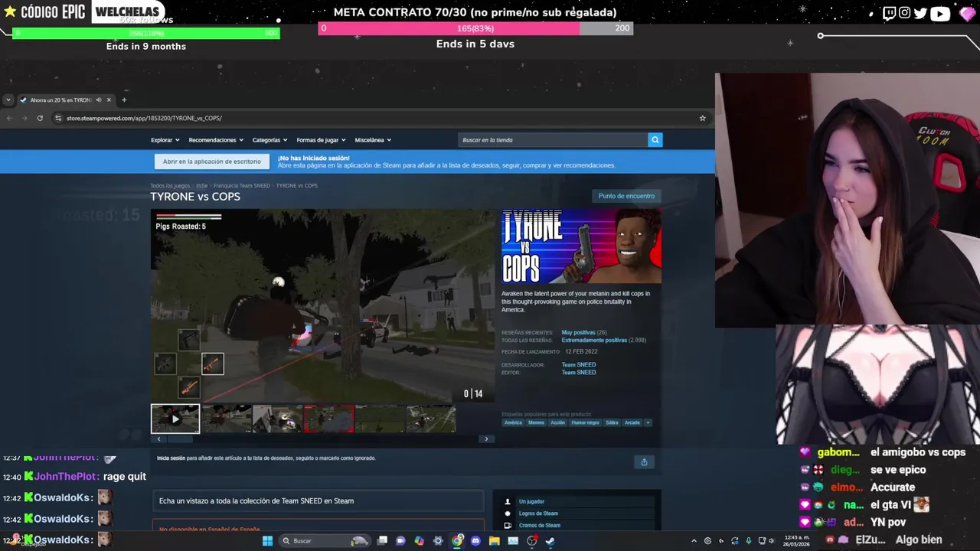980x551 pixels.
Task: Click the share icon button
Action: (644, 461)
